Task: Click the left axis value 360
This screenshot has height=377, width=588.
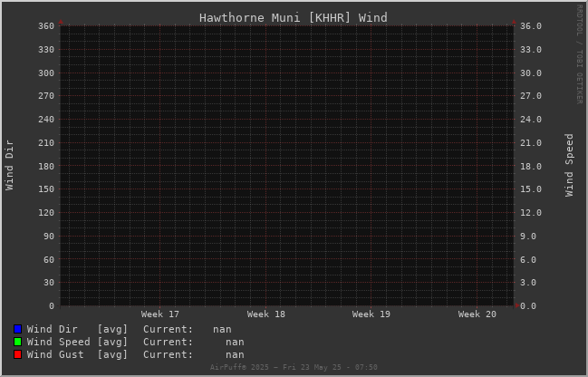Action: coord(46,26)
